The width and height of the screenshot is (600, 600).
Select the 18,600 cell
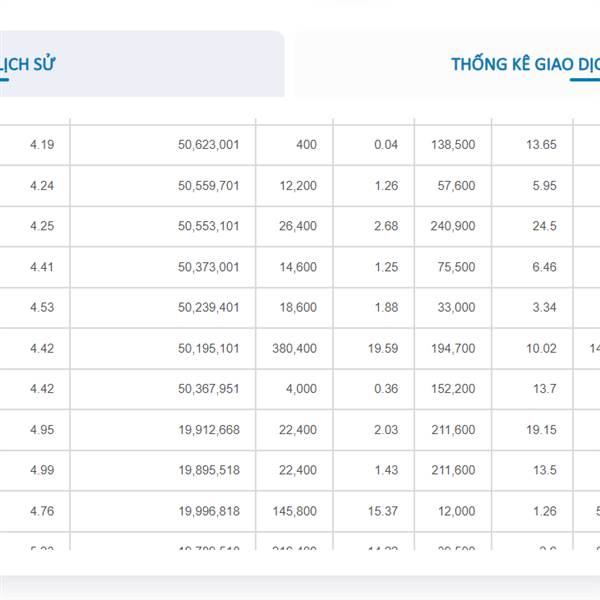(298, 308)
